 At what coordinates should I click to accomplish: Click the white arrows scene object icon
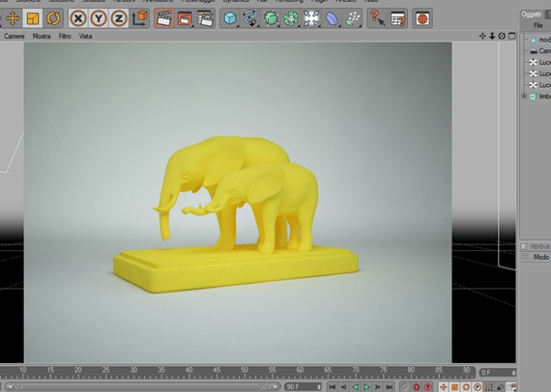tap(311, 18)
